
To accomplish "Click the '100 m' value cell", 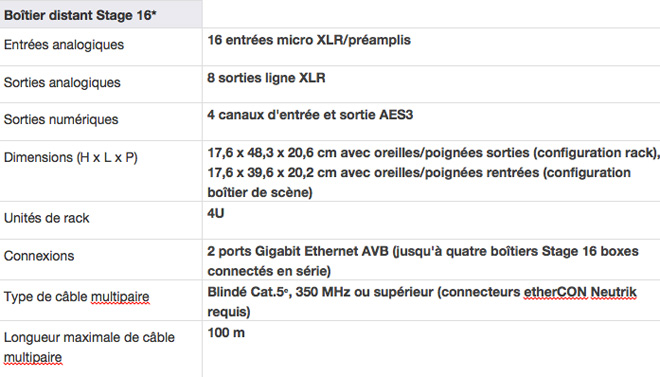I will pos(431,349).
